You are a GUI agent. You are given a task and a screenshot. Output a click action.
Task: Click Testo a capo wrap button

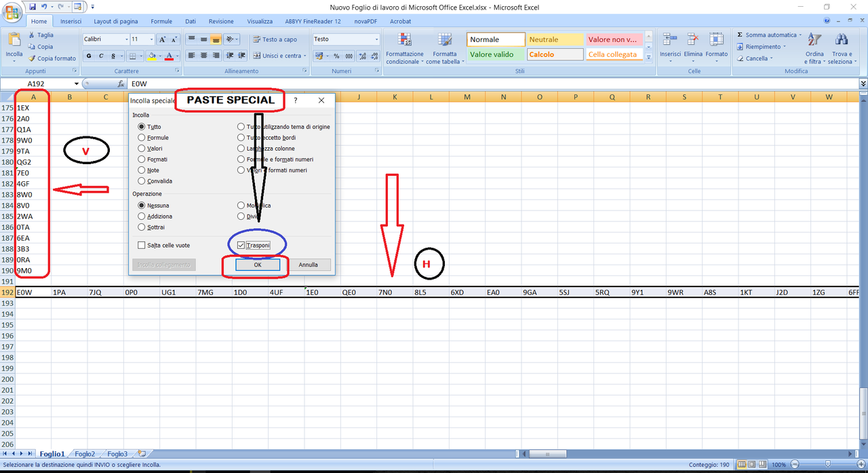click(275, 39)
